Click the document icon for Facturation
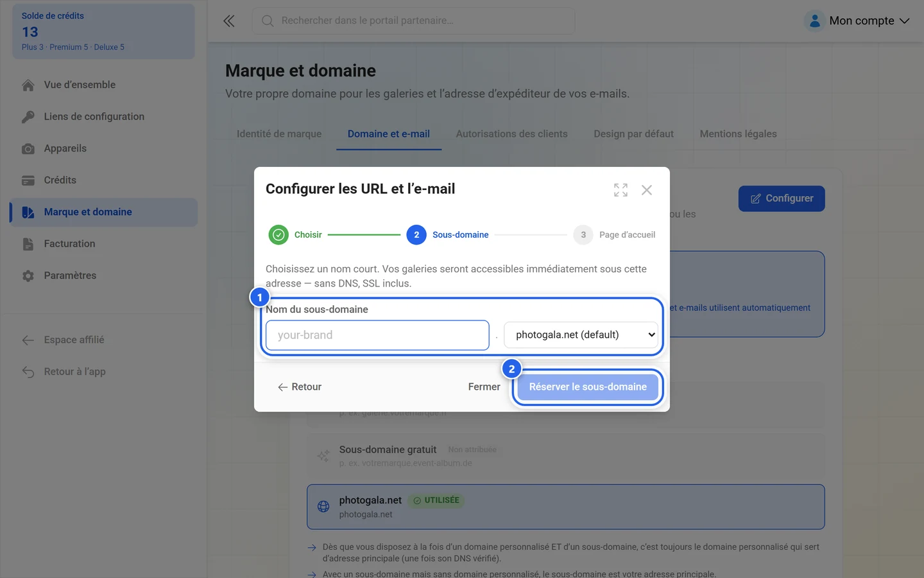This screenshot has width=924, height=578. point(28,244)
